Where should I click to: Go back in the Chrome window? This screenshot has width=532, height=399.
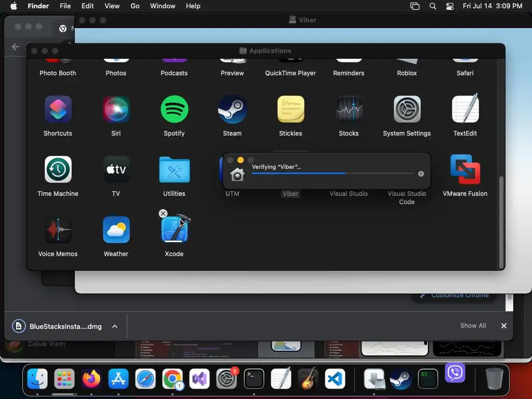(16, 46)
